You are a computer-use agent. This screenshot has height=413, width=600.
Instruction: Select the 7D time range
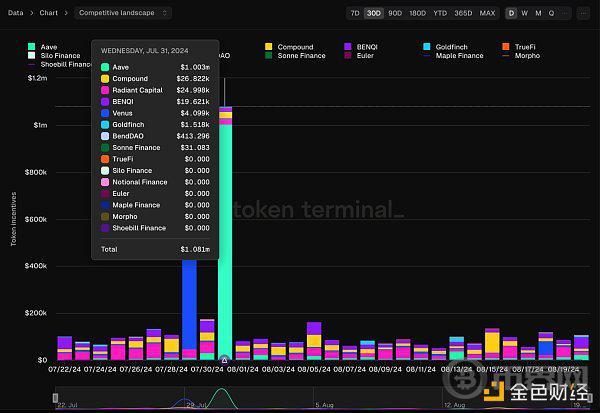[x=355, y=13]
